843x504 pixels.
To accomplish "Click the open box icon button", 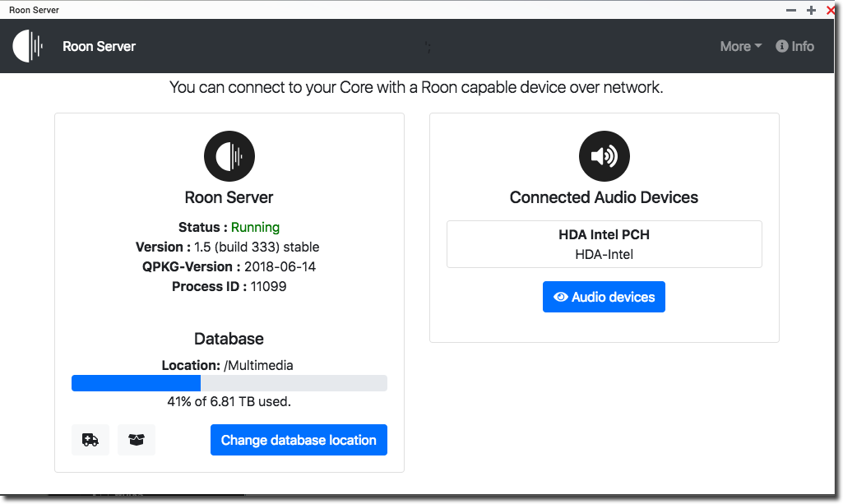I will (x=137, y=440).
